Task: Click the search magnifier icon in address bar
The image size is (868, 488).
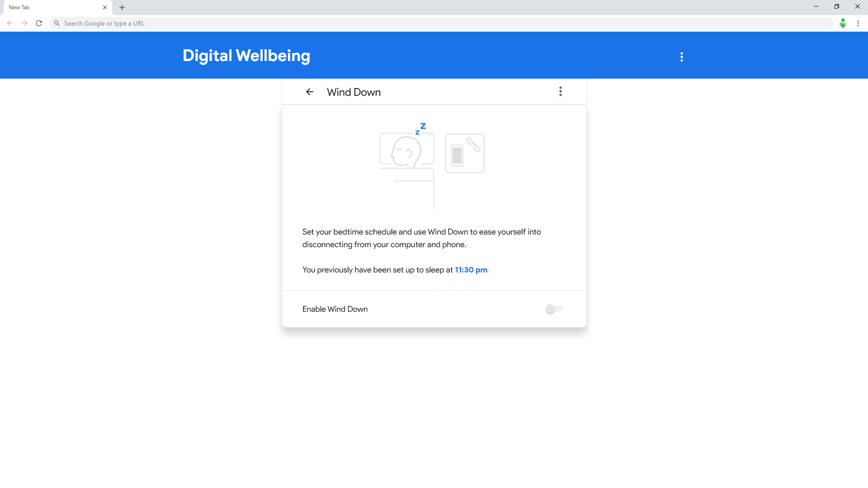Action: pos(57,23)
